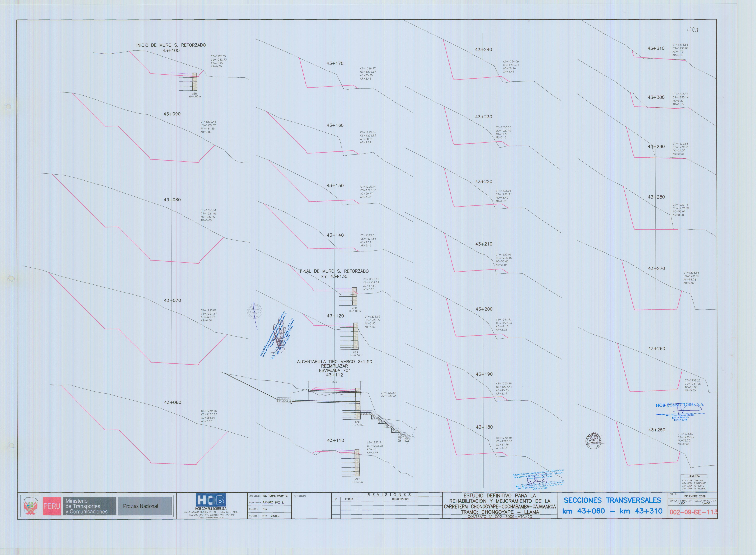Click the handwritten number at the top right corner
The width and height of the screenshot is (756, 555).
point(692,30)
